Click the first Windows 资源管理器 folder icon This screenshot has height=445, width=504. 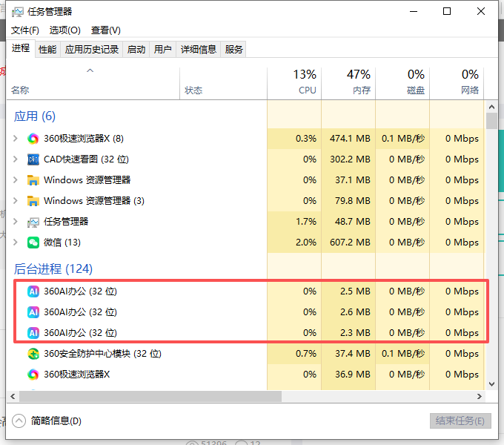point(33,180)
